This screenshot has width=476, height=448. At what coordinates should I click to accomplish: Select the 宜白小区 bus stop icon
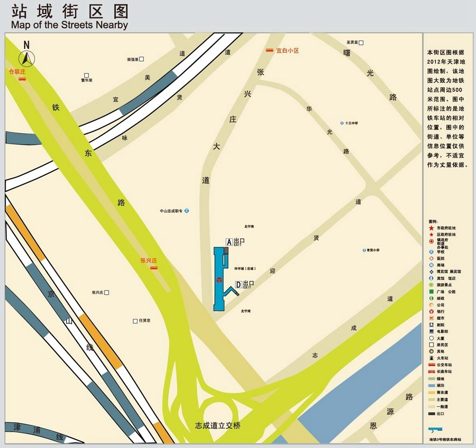pos(269,50)
